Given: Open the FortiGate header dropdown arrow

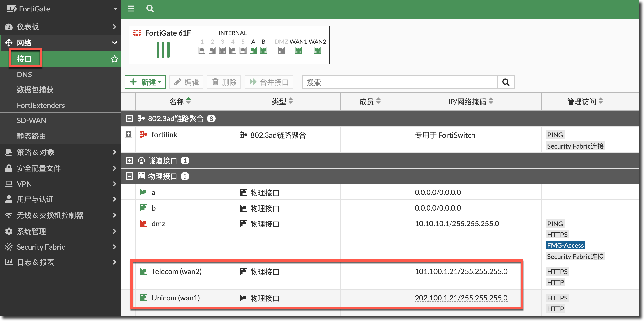Looking at the screenshot, I should tap(115, 9).
